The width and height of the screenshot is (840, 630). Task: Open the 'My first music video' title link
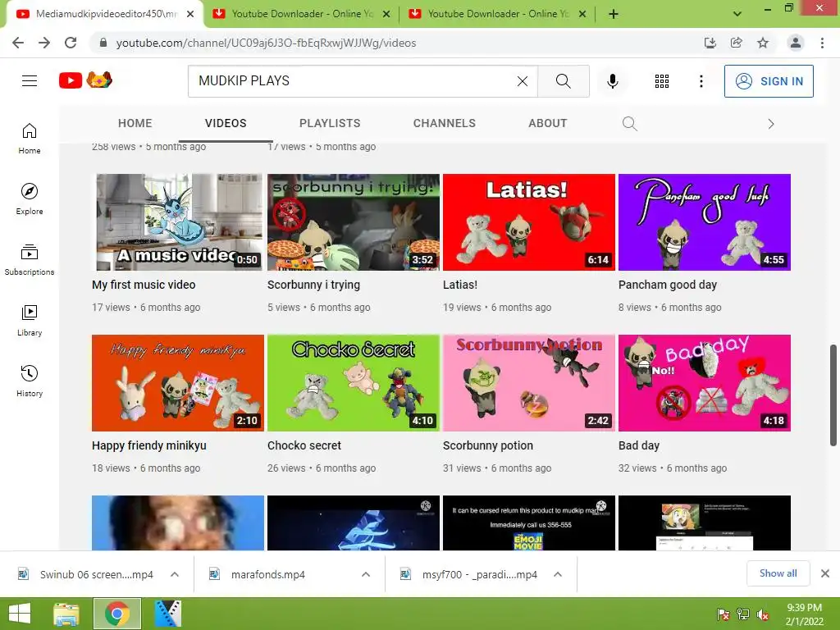point(144,285)
